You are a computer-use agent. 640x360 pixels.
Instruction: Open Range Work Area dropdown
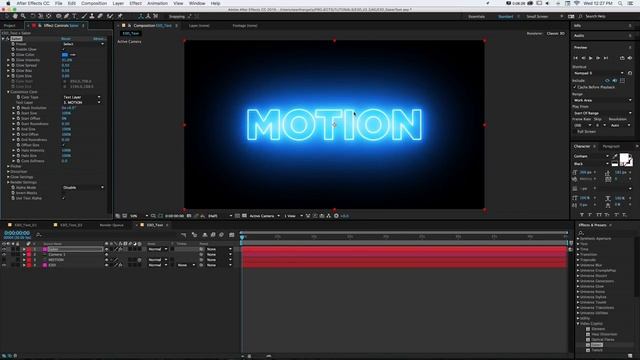click(x=602, y=100)
